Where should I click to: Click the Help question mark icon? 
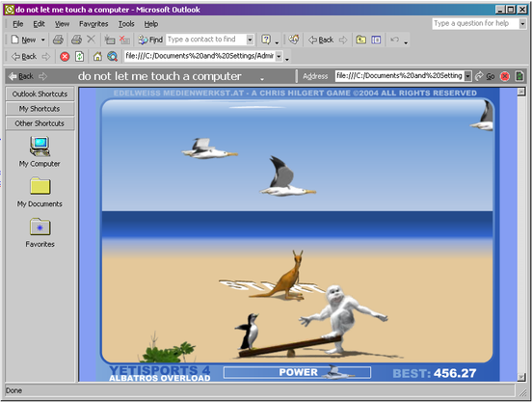tap(266, 40)
